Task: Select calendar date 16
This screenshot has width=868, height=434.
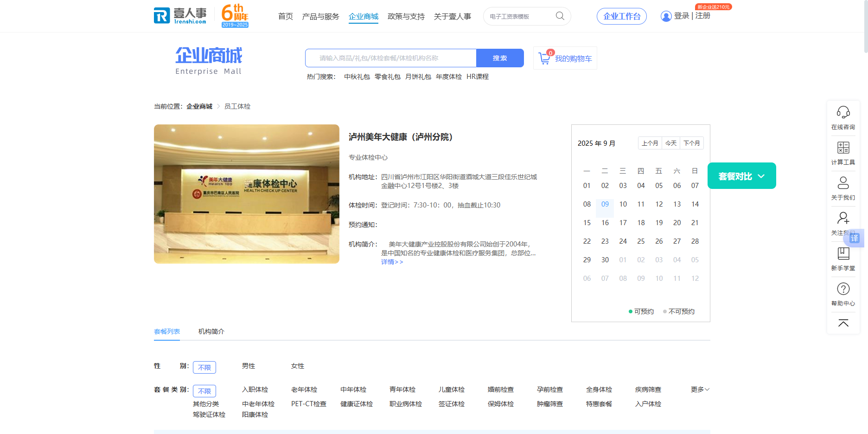Action: point(605,223)
